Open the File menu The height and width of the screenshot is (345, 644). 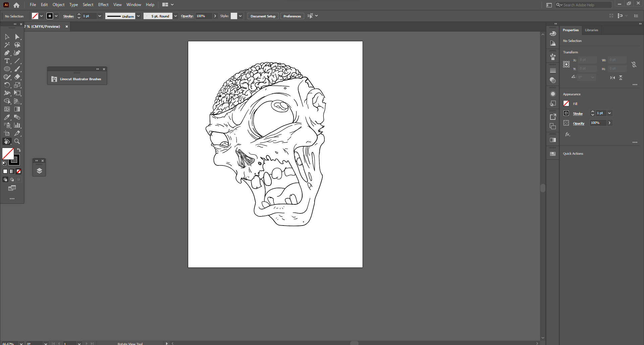point(33,5)
